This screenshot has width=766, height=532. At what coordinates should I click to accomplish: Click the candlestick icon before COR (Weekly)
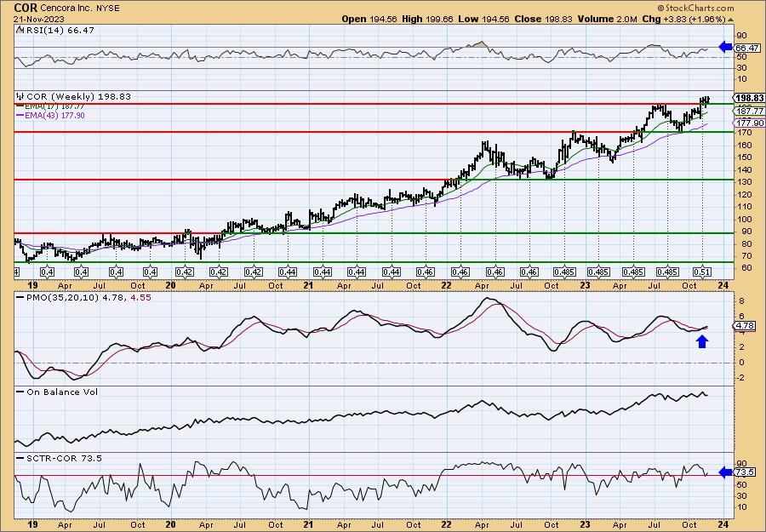point(20,96)
